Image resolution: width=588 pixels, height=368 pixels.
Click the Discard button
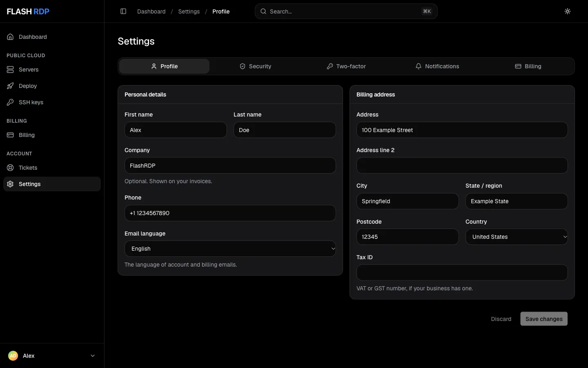coord(501,319)
